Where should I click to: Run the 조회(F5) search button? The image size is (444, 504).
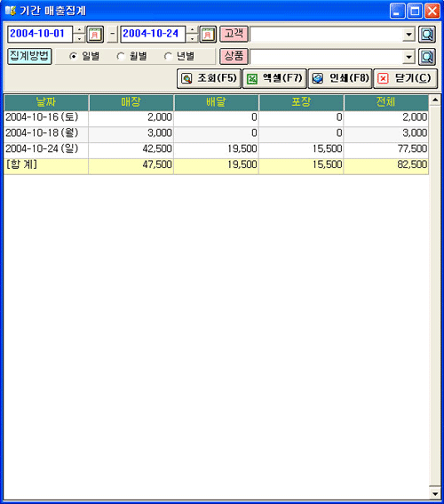pos(209,78)
